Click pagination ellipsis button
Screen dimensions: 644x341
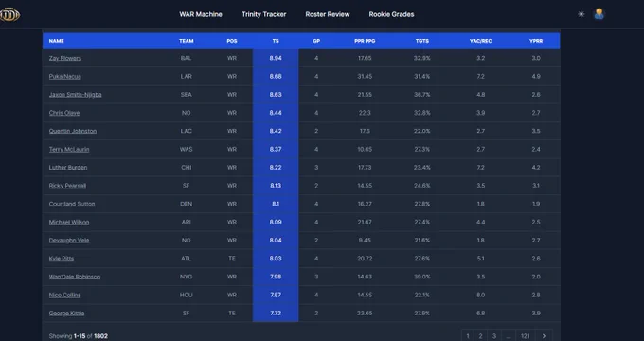coord(509,336)
